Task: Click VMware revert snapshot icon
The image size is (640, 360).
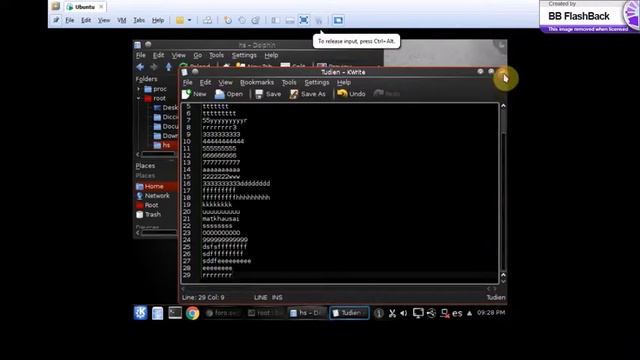Action: 242,20
